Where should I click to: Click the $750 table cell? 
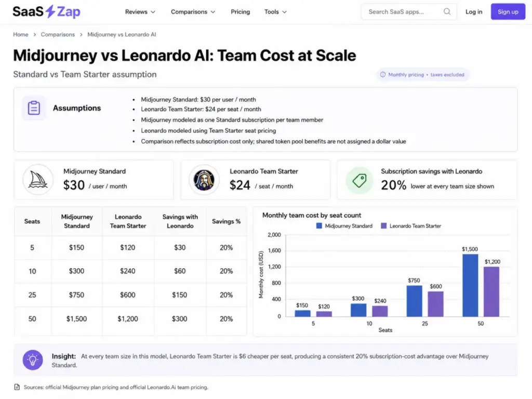(x=77, y=295)
